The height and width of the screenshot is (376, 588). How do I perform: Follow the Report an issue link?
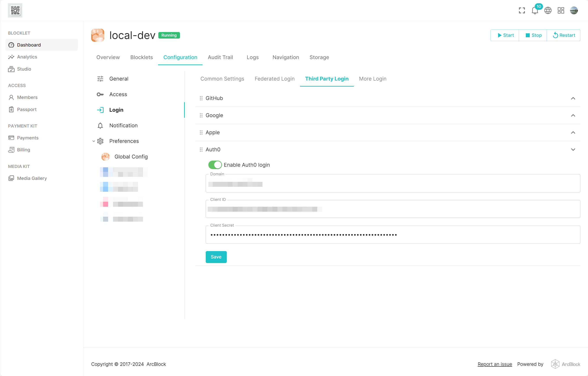(495, 364)
